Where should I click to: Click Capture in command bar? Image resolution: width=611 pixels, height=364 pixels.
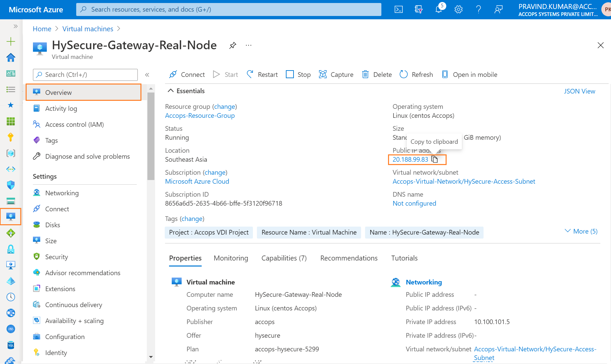(x=336, y=75)
